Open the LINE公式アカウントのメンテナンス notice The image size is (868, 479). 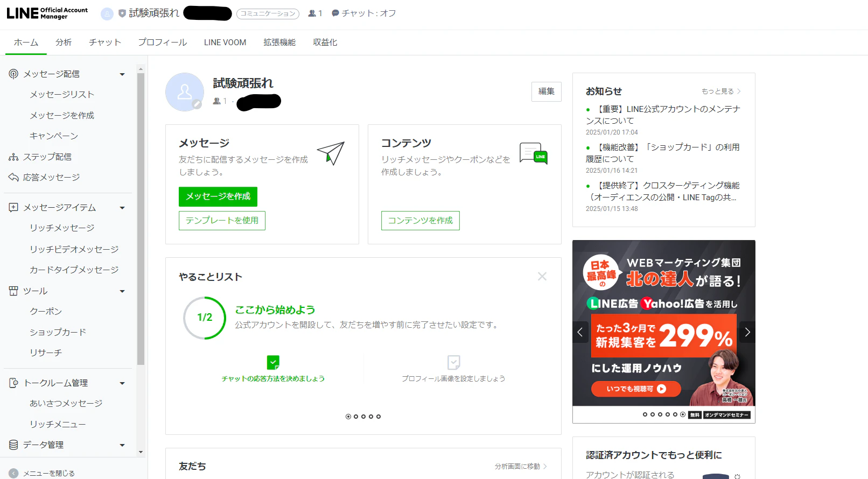pyautogui.click(x=663, y=115)
